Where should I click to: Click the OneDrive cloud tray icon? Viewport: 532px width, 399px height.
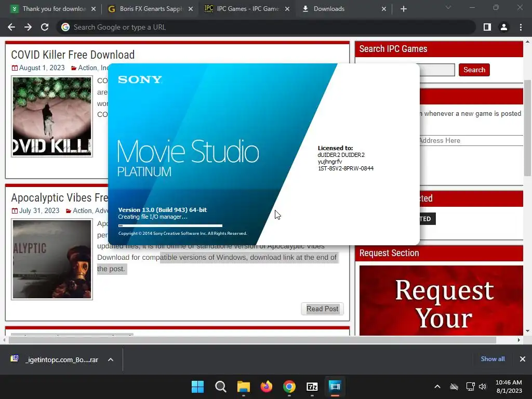coord(454,387)
